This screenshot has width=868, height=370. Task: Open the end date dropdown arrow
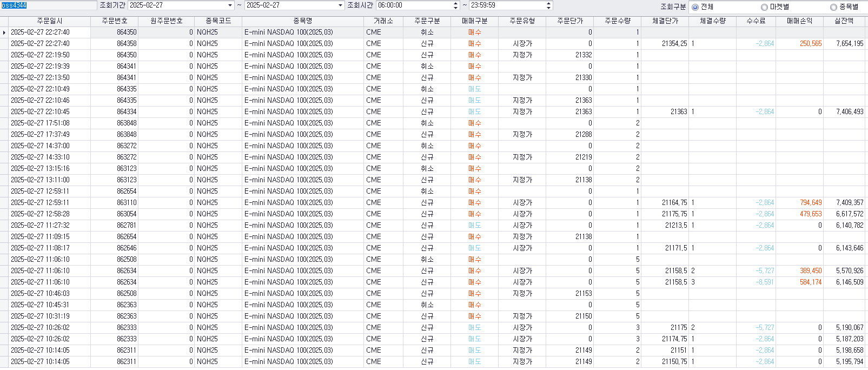pyautogui.click(x=340, y=5)
